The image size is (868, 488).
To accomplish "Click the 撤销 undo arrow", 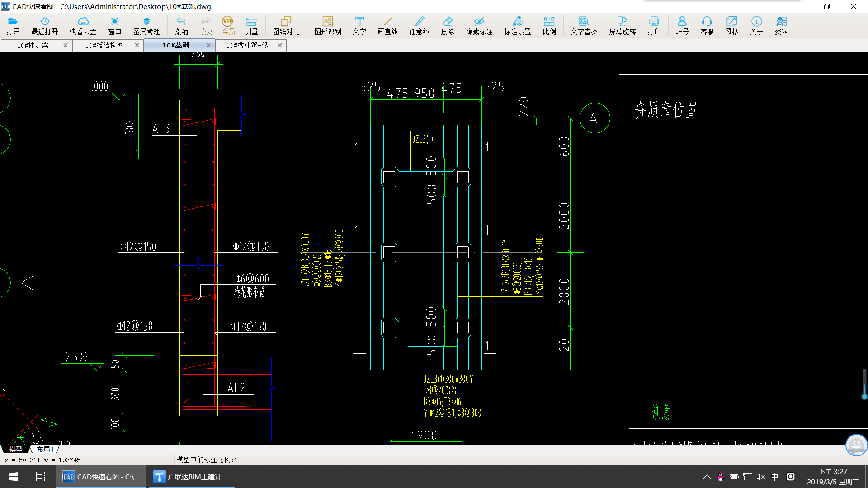I will (x=181, y=26).
